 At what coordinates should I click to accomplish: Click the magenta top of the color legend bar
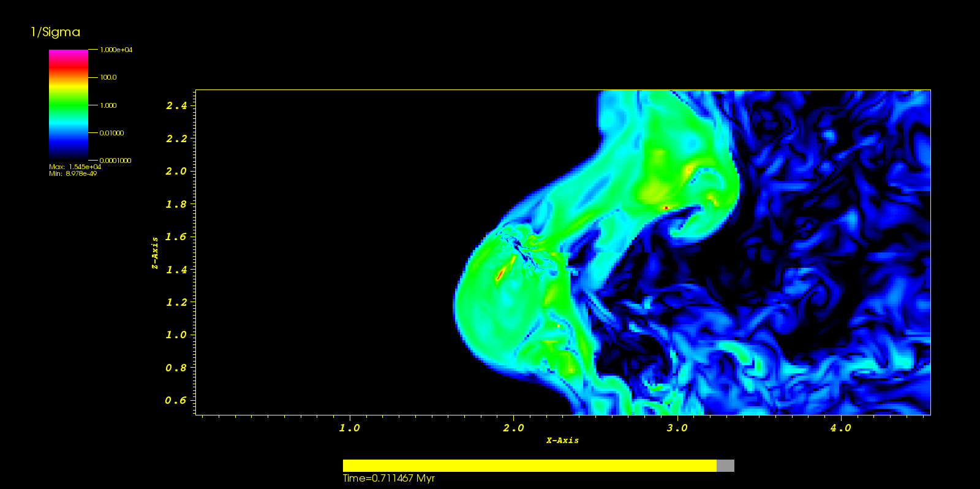68,55
